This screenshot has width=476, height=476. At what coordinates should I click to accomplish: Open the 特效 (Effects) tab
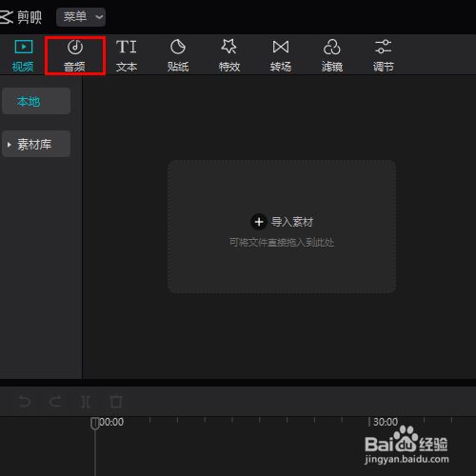pos(229,55)
